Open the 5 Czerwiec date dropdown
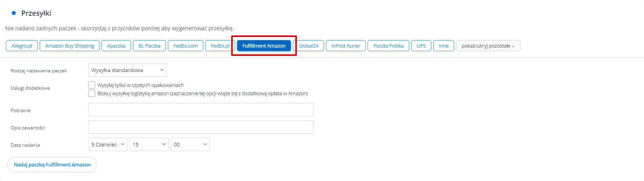 [x=108, y=144]
